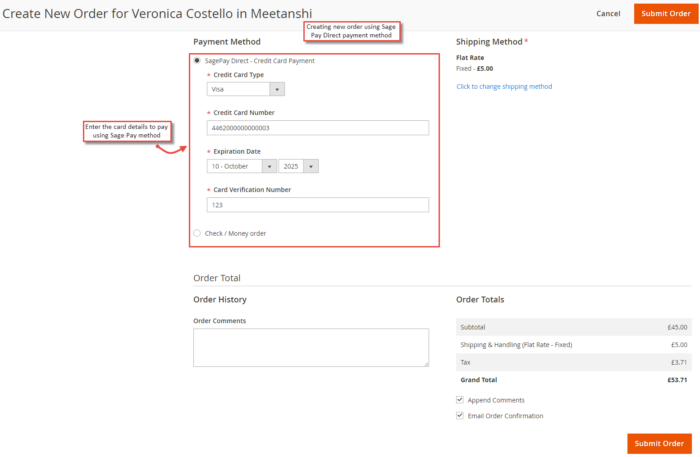Click the Payment Method heading

tap(227, 42)
